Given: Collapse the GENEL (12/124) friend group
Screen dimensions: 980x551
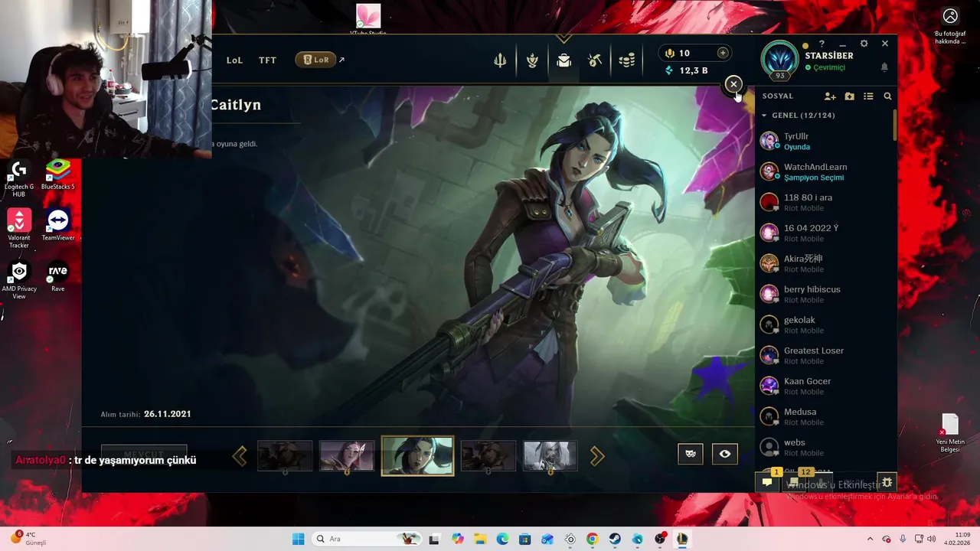Looking at the screenshot, I should coord(797,116).
